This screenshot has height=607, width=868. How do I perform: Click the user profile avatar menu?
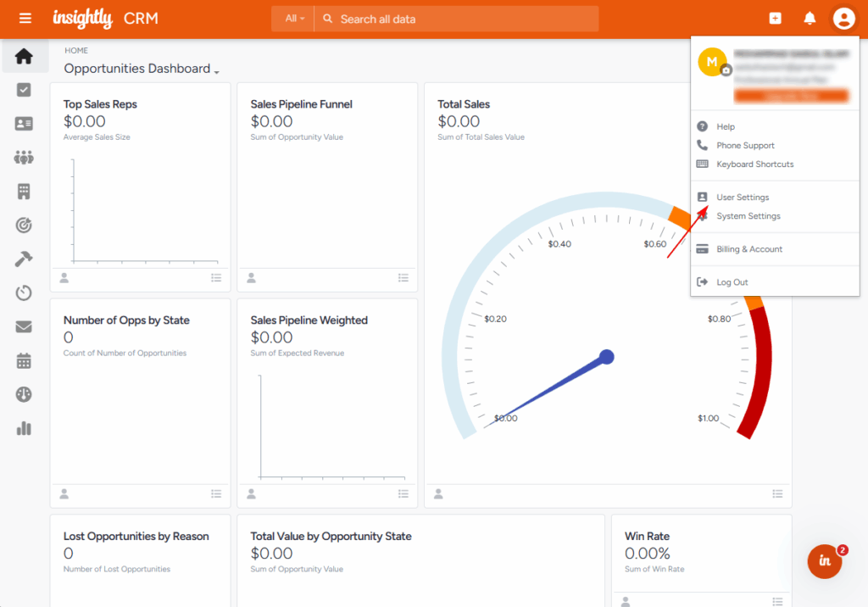843,19
